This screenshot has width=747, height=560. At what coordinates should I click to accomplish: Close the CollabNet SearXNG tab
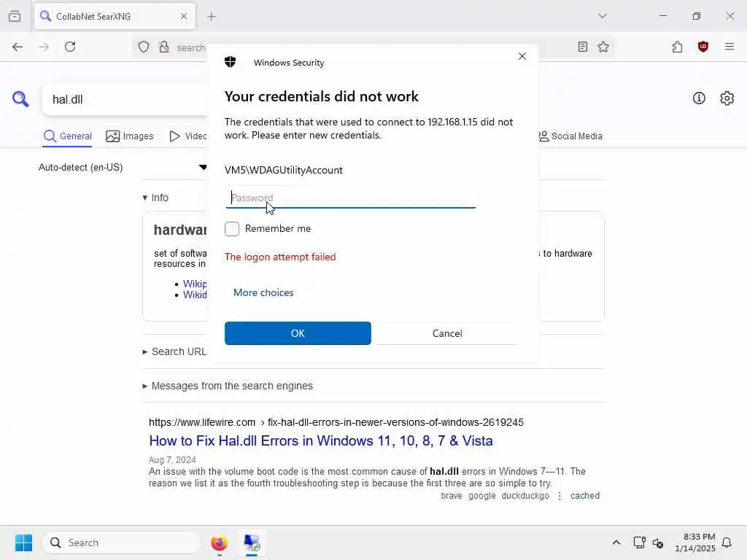click(183, 16)
